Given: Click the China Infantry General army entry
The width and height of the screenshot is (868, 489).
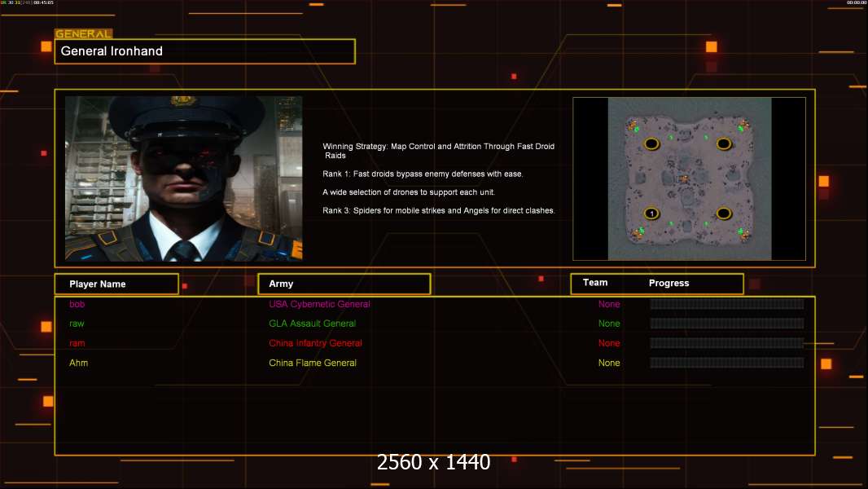Looking at the screenshot, I should 316,343.
